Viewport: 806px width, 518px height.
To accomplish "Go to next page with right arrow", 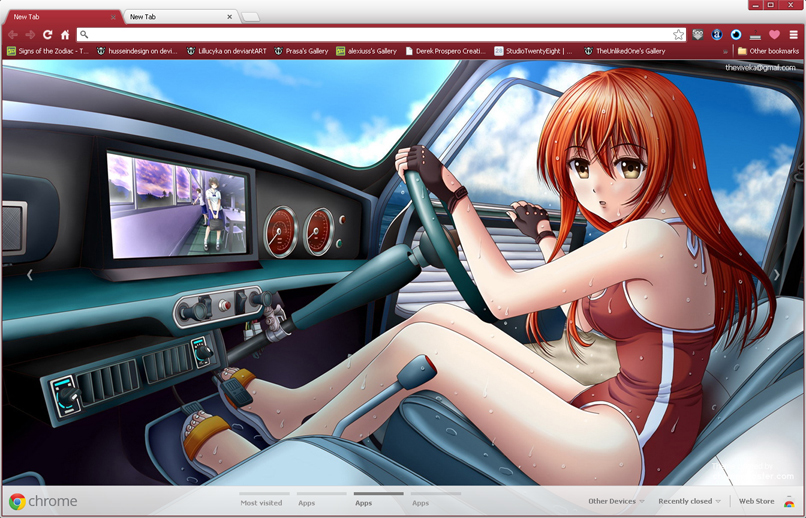I will click(776, 275).
